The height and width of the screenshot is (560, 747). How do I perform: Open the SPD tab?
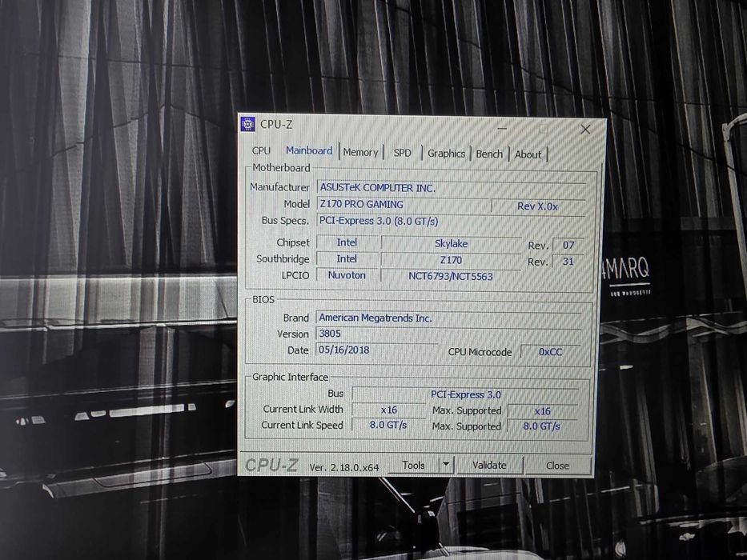pyautogui.click(x=403, y=153)
